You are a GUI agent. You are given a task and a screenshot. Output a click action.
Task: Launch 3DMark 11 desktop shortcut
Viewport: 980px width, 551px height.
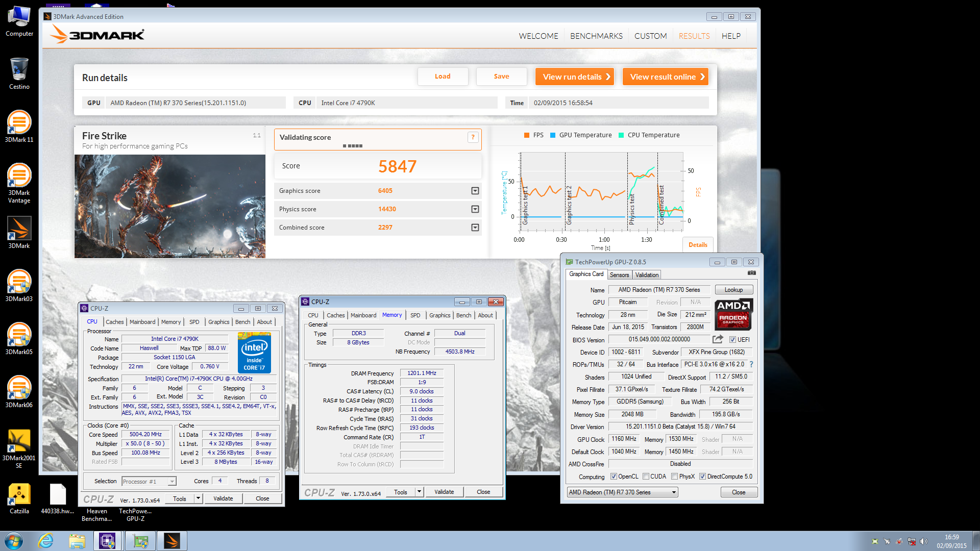(x=19, y=126)
